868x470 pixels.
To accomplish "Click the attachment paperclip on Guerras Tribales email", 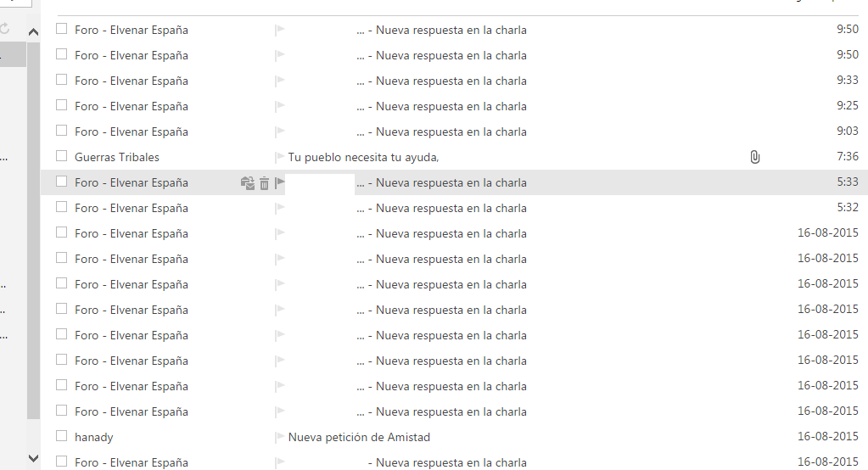I will (754, 157).
